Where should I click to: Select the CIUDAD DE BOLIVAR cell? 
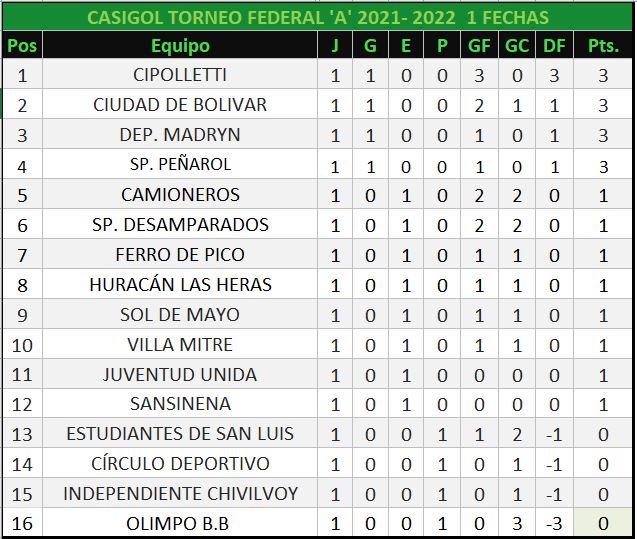(180, 105)
